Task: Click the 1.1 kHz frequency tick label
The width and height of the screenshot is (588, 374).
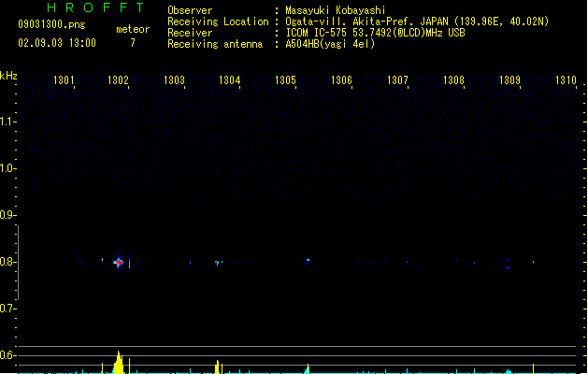Action: pyautogui.click(x=7, y=122)
